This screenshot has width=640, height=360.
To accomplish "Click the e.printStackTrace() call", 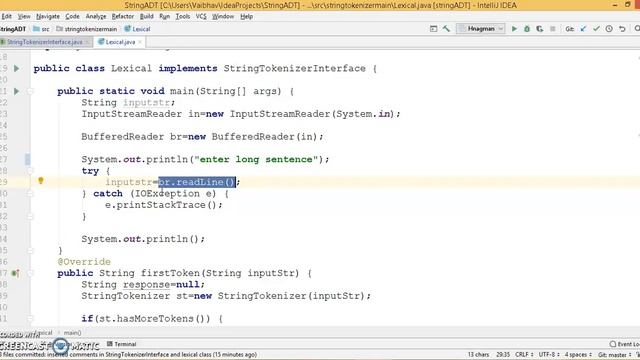I will click(164, 205).
